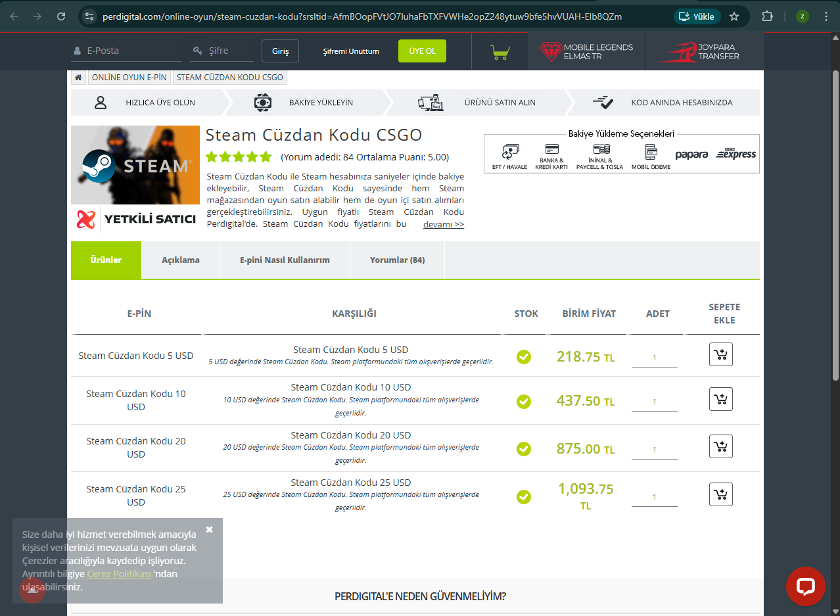Open Joypara Transfer banner
This screenshot has width=840, height=616.
point(705,51)
